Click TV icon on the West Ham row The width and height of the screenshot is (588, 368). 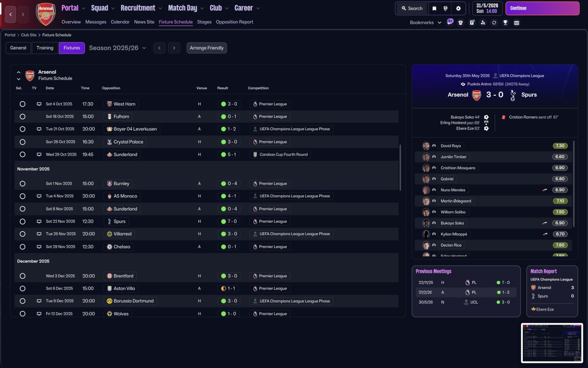tap(39, 104)
